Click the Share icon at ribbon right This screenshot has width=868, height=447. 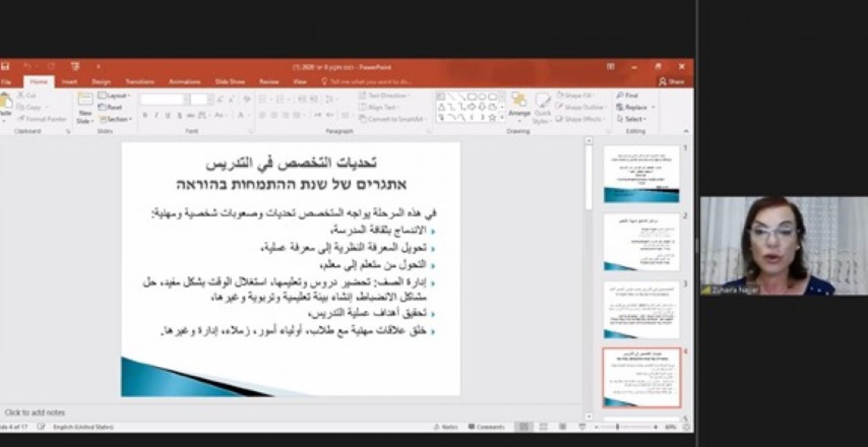(x=671, y=82)
